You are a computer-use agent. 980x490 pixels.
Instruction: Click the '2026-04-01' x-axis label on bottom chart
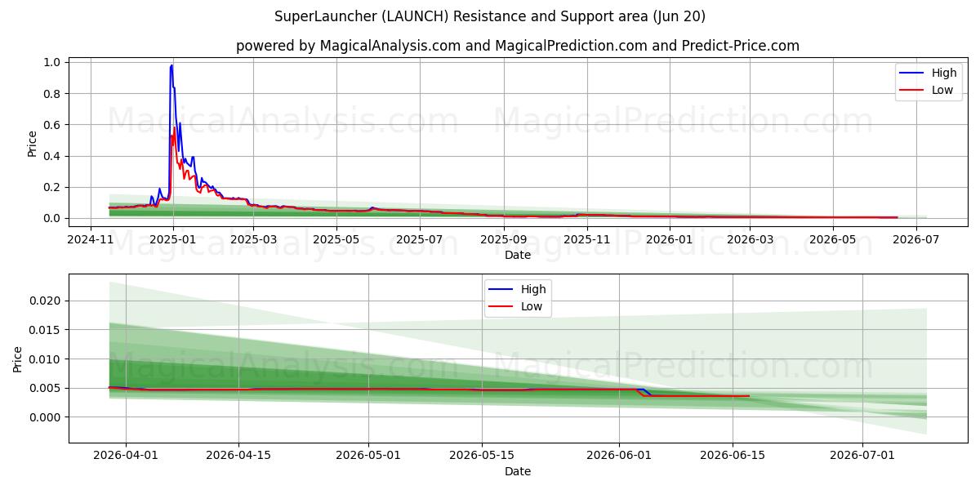[x=125, y=457]
